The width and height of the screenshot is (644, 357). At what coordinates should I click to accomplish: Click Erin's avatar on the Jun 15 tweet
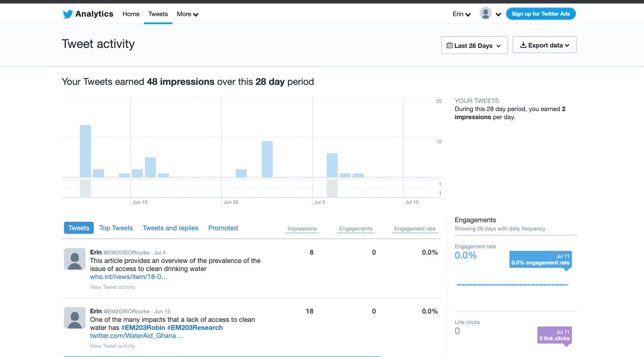pyautogui.click(x=74, y=318)
